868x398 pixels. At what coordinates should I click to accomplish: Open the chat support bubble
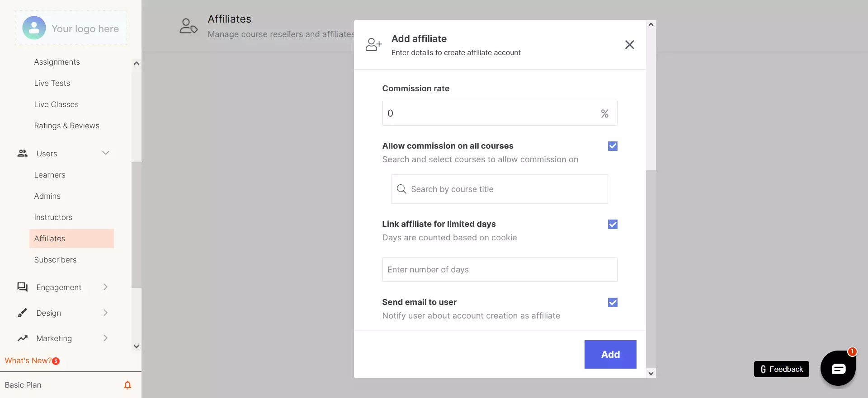tap(838, 369)
